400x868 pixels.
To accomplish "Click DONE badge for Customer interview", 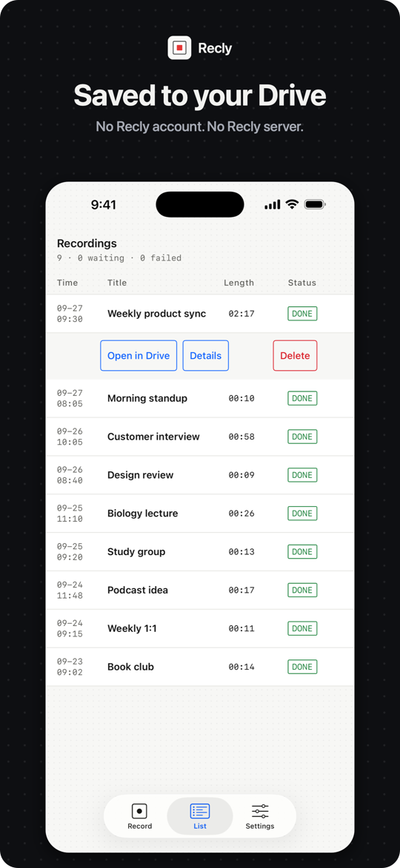I will (x=302, y=437).
